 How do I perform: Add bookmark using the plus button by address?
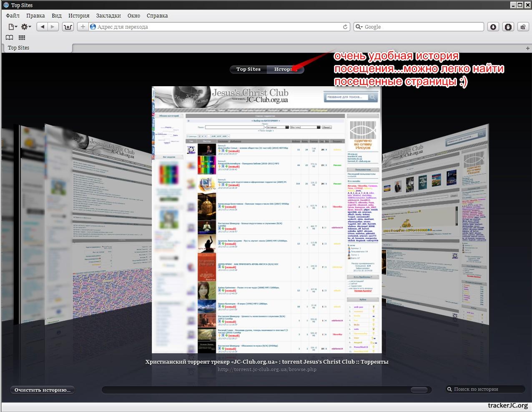point(83,27)
